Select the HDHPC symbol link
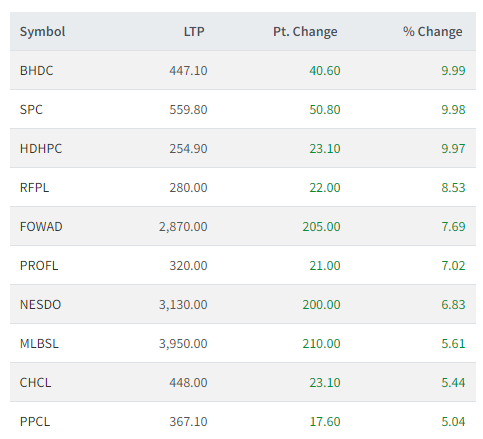Screen dimensions: 483x439 (41, 149)
